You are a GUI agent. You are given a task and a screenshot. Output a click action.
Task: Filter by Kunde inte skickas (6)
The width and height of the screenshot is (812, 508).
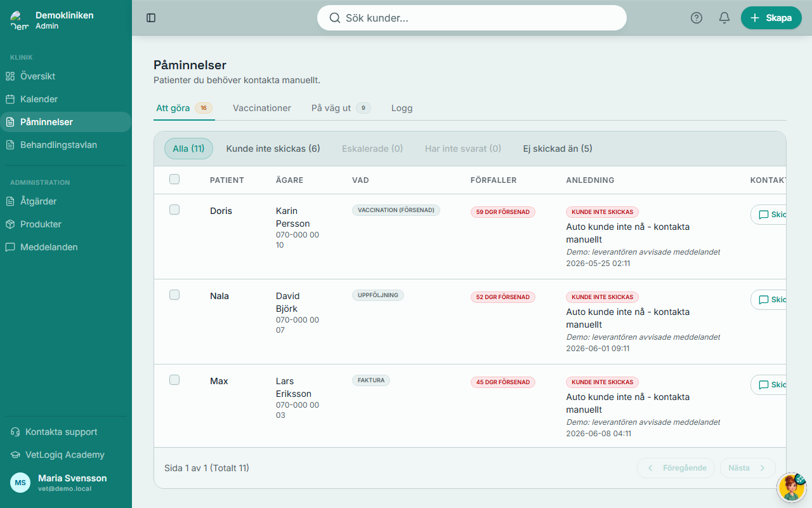click(x=273, y=149)
